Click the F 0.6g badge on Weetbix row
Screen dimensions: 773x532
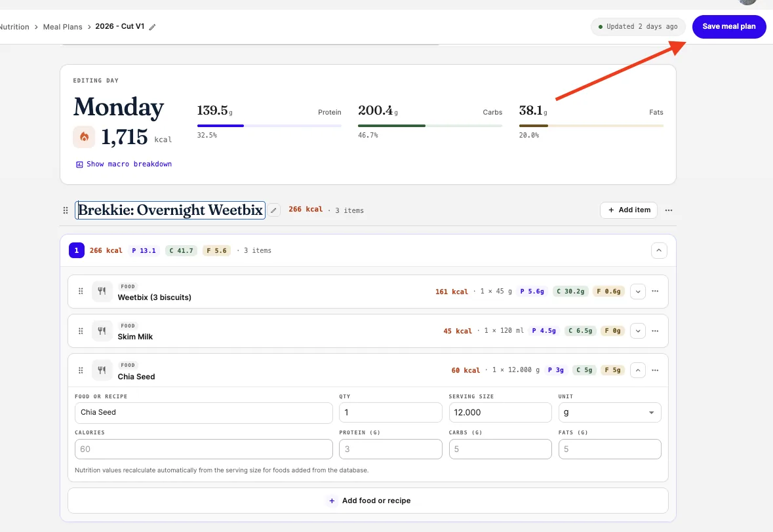[x=609, y=292]
